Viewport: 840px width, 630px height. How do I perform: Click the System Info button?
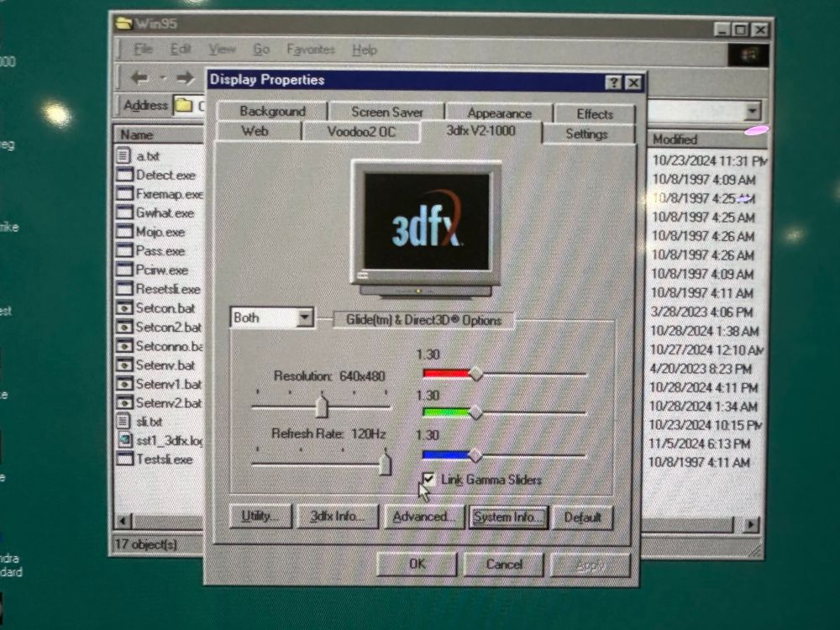[x=508, y=517]
